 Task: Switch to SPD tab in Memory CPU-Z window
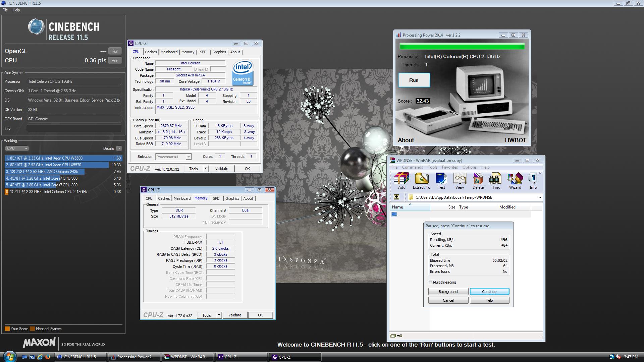coord(216,198)
